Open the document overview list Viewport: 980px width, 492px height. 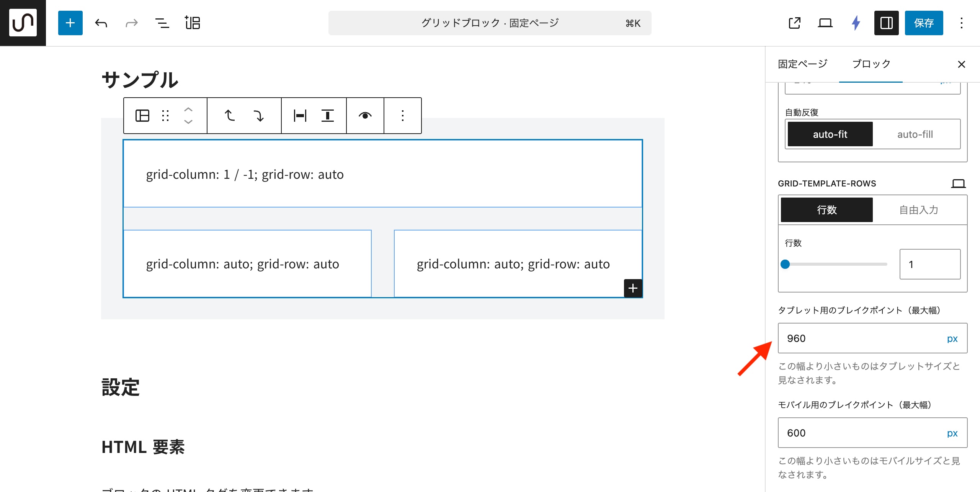162,23
